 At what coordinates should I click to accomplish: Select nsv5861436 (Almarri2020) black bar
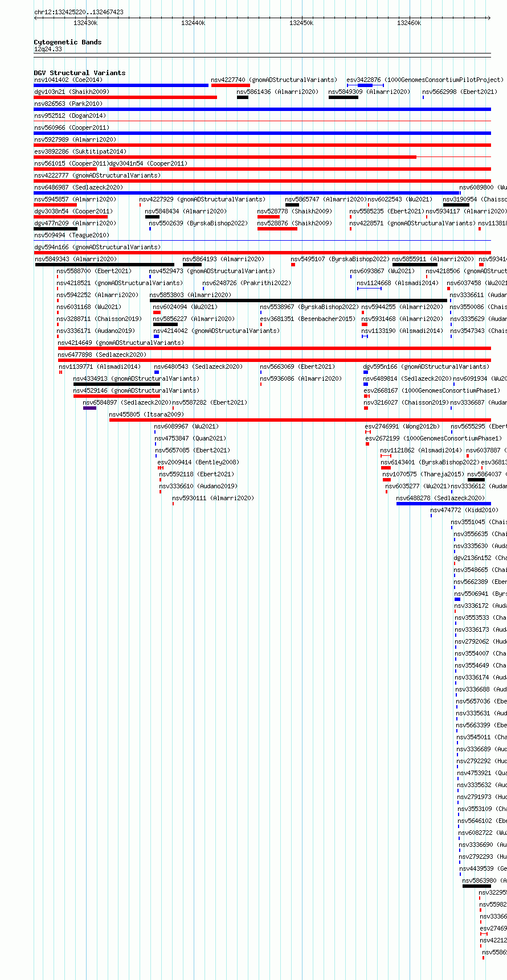click(x=243, y=97)
